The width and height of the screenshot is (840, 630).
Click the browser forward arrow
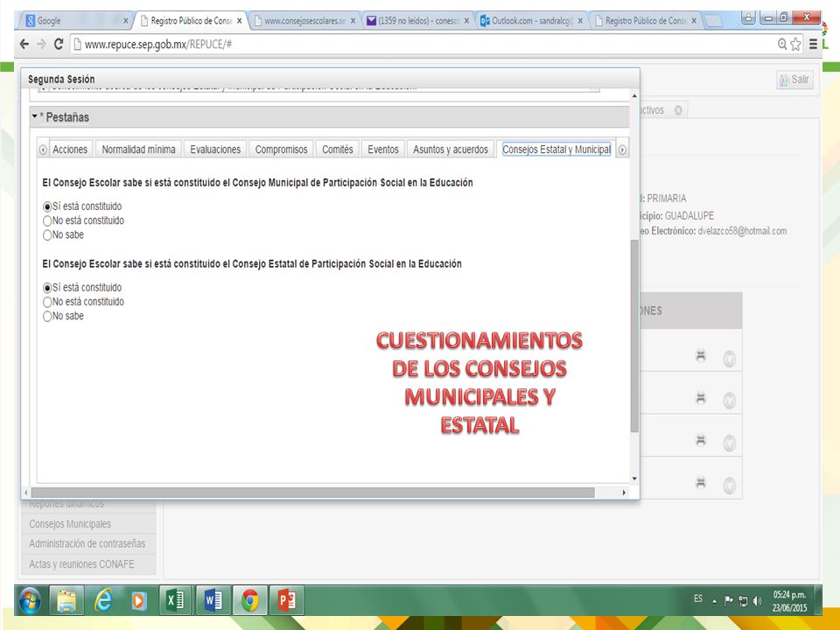coord(41,44)
